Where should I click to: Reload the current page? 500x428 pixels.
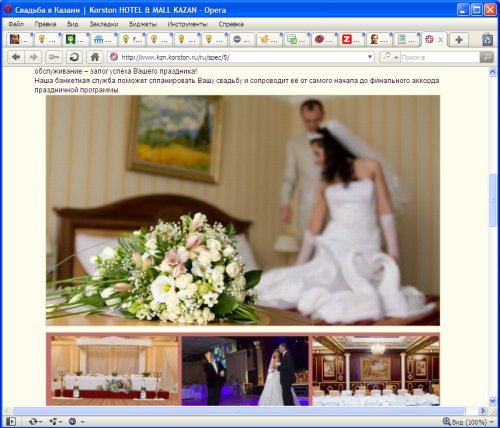click(x=74, y=57)
